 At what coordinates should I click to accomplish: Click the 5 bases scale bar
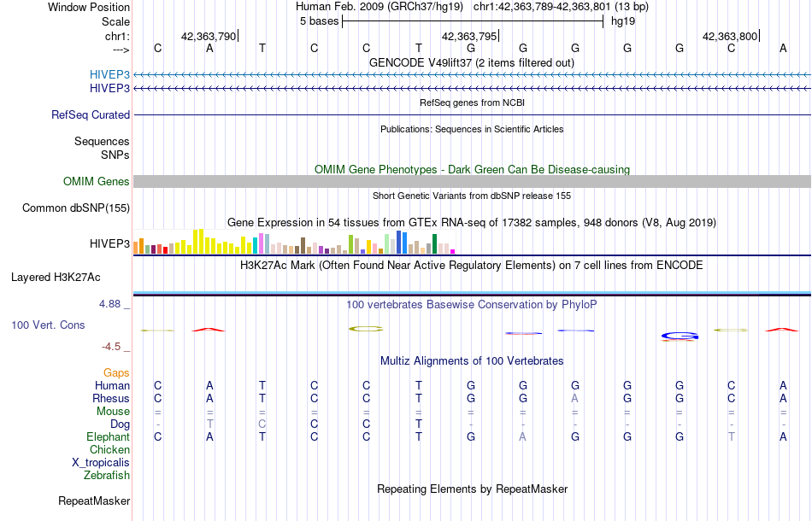tap(473, 21)
